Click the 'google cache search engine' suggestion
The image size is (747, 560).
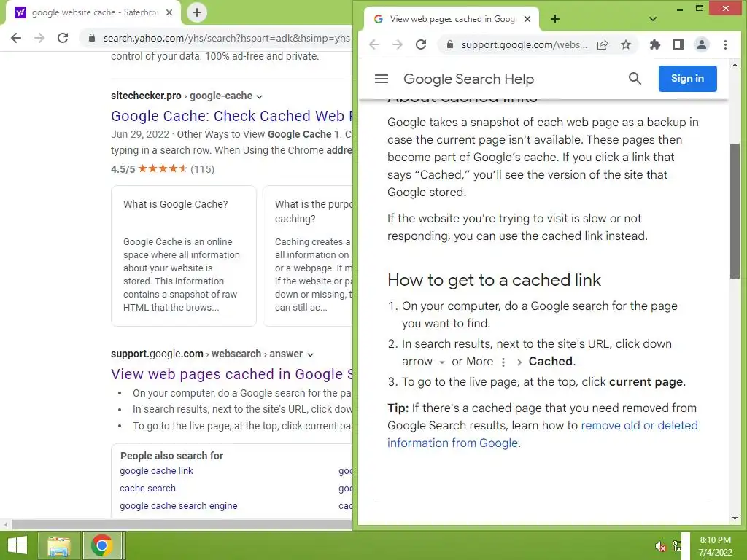click(178, 506)
